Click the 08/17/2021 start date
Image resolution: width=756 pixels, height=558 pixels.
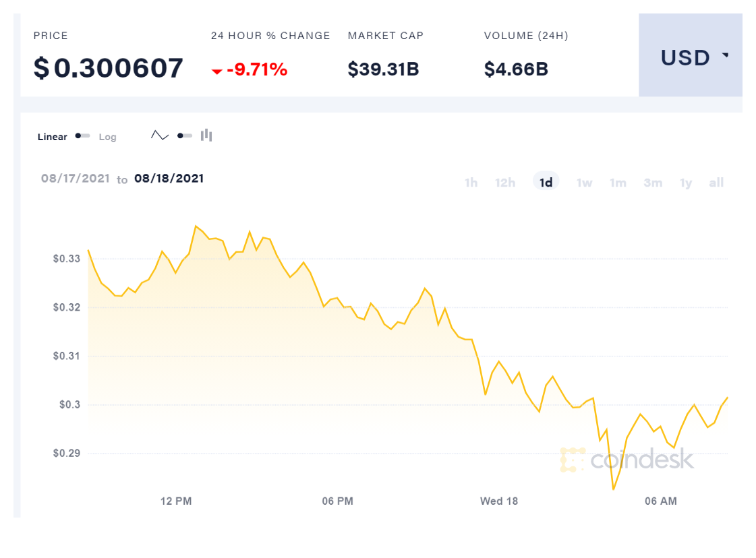point(75,179)
